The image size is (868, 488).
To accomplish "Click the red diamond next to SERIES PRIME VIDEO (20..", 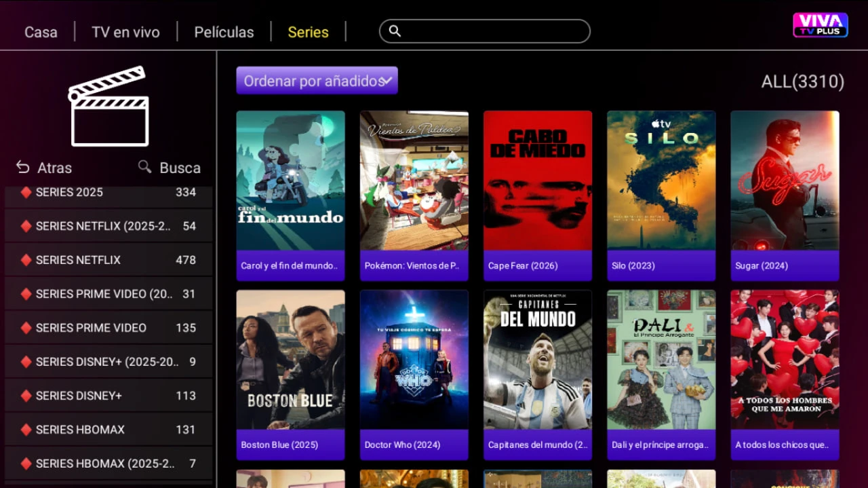I will 26,294.
